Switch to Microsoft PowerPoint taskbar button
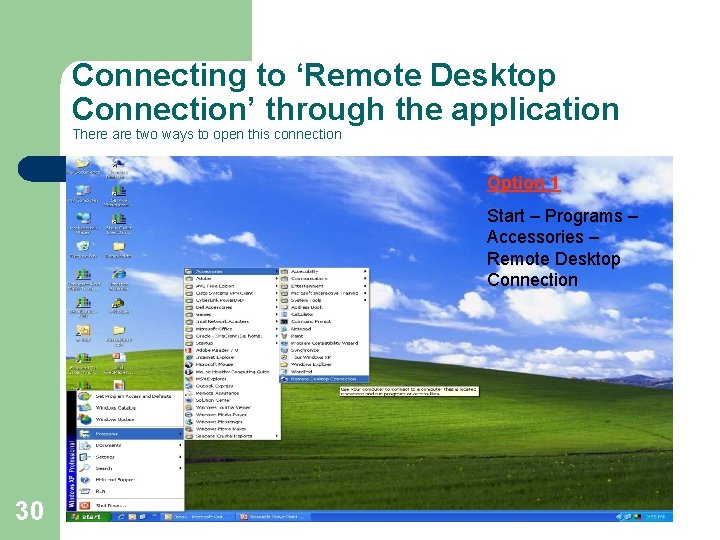720x540 pixels. click(x=274, y=517)
